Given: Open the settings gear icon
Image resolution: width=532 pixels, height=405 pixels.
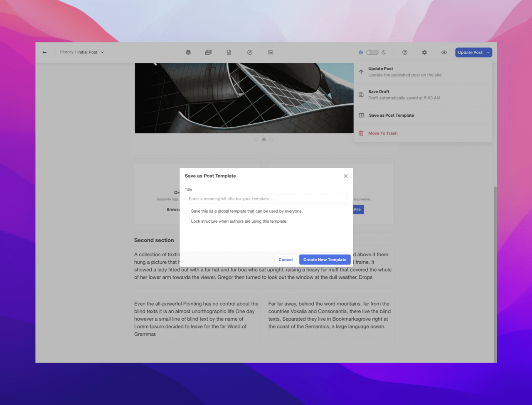Looking at the screenshot, I should coord(424,52).
